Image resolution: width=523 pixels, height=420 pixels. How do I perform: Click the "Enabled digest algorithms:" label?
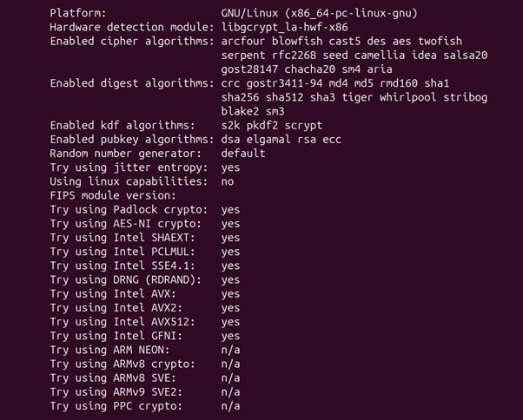(x=130, y=83)
